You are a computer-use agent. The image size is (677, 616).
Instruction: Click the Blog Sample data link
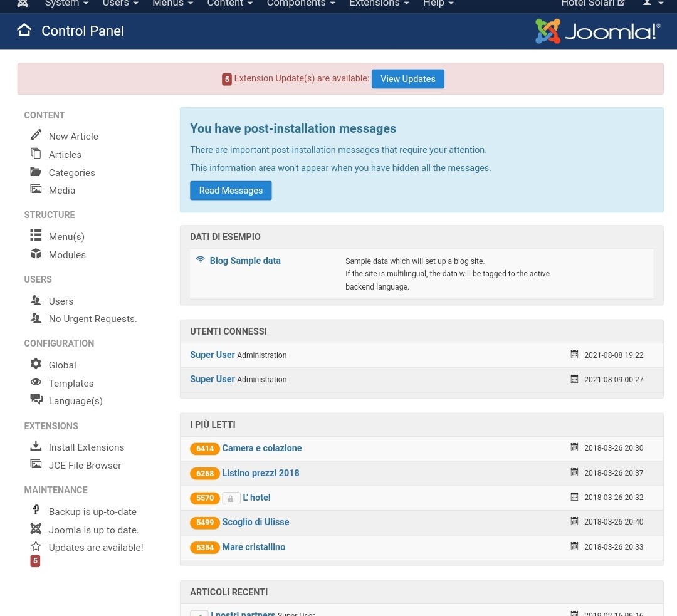click(x=245, y=260)
